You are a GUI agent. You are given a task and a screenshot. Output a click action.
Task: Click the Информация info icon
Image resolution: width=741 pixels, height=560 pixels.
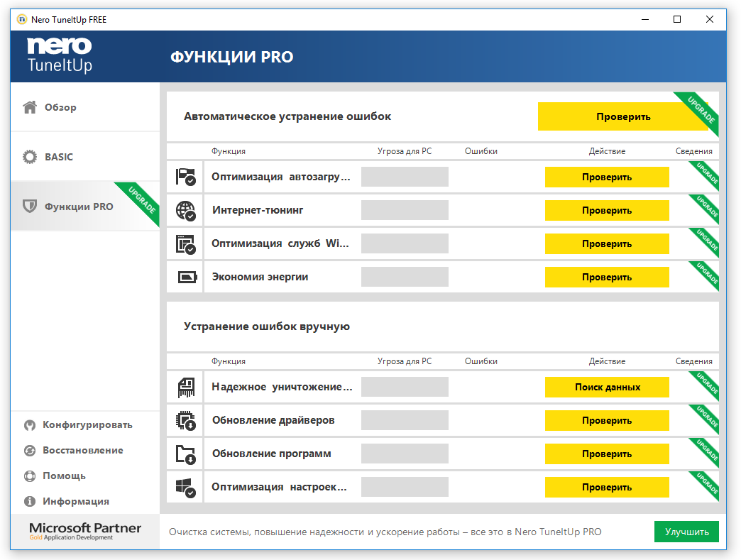coord(30,501)
